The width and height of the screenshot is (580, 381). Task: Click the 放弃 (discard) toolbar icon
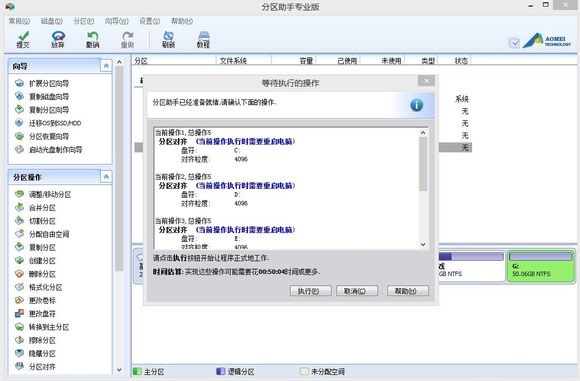[58, 39]
